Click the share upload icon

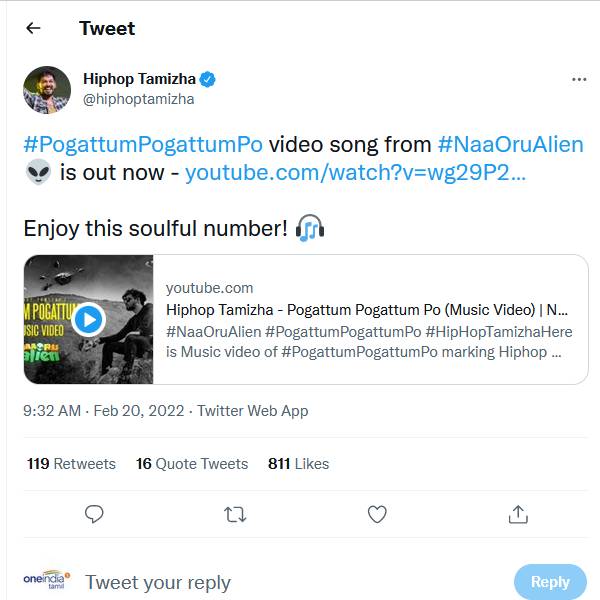pos(518,514)
